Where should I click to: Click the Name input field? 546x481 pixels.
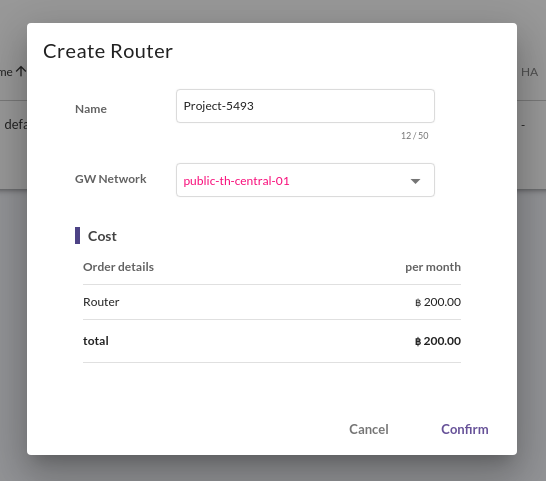[305, 106]
